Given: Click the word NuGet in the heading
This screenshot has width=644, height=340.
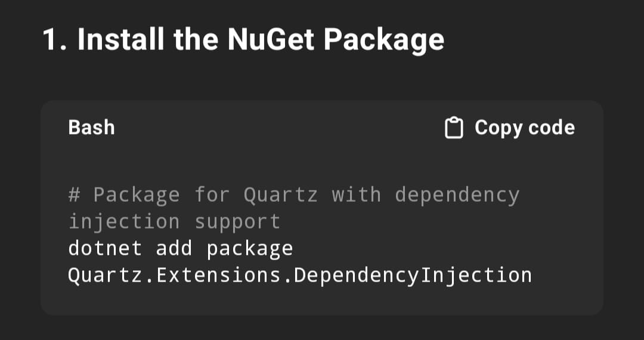Looking at the screenshot, I should [x=271, y=39].
